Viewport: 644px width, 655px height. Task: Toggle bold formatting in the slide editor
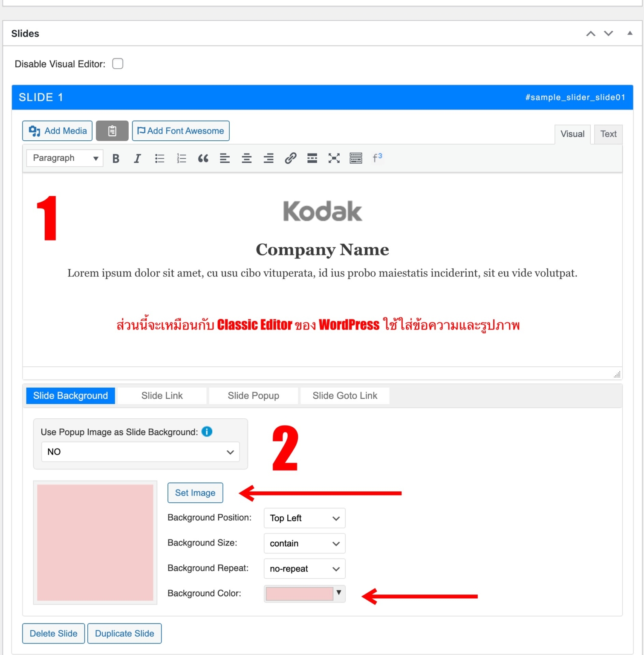pos(116,159)
